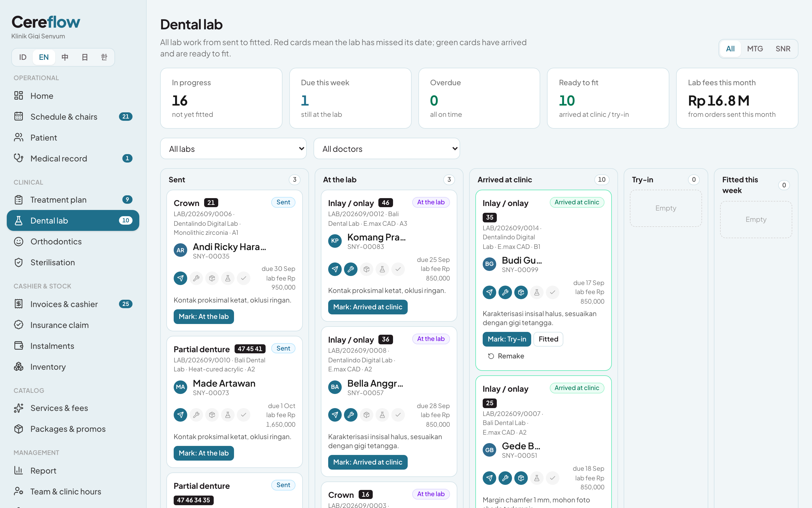
Task: Click the due 30 Sep date text
Action: [x=279, y=269]
